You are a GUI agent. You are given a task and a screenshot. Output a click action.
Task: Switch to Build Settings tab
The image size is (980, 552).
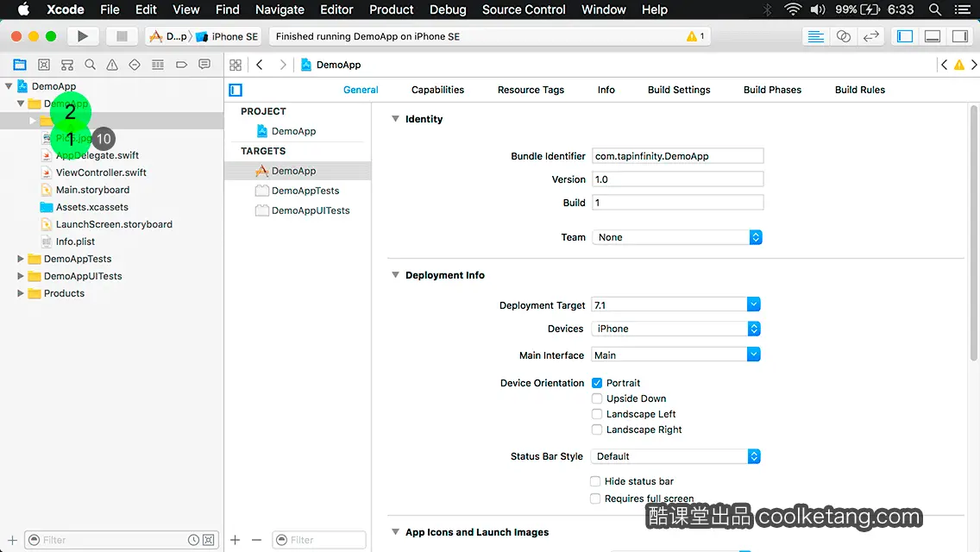tap(679, 90)
